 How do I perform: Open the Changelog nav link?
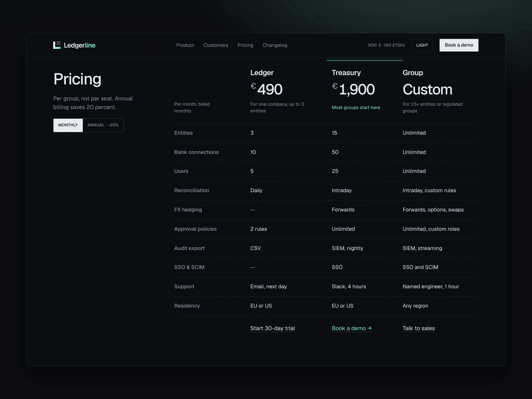click(x=275, y=45)
